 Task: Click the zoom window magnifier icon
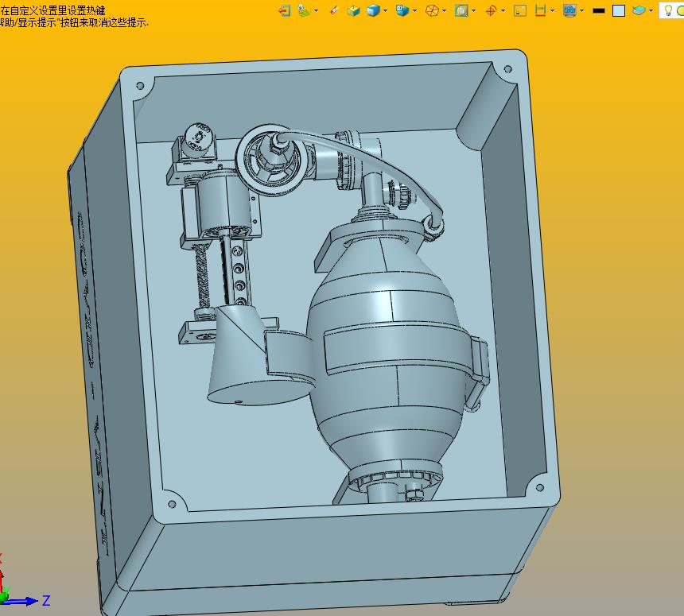click(x=461, y=10)
